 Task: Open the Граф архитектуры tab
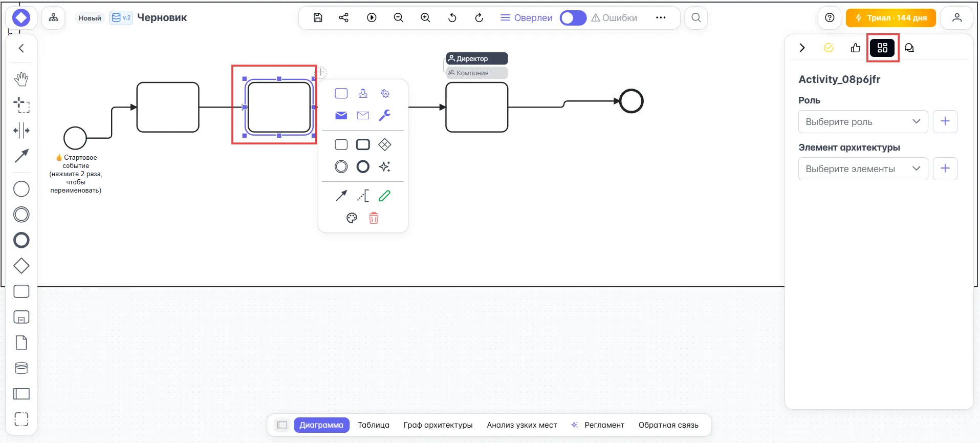438,425
